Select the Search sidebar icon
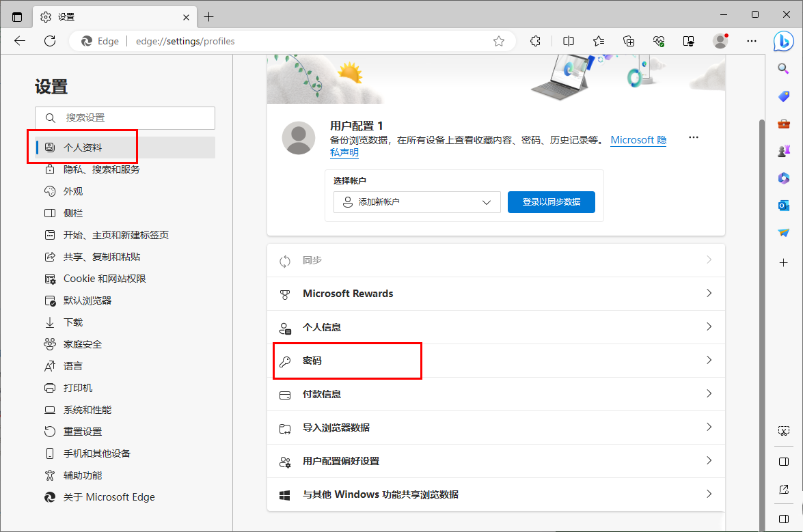Image resolution: width=803 pixels, height=532 pixels. coord(783,68)
